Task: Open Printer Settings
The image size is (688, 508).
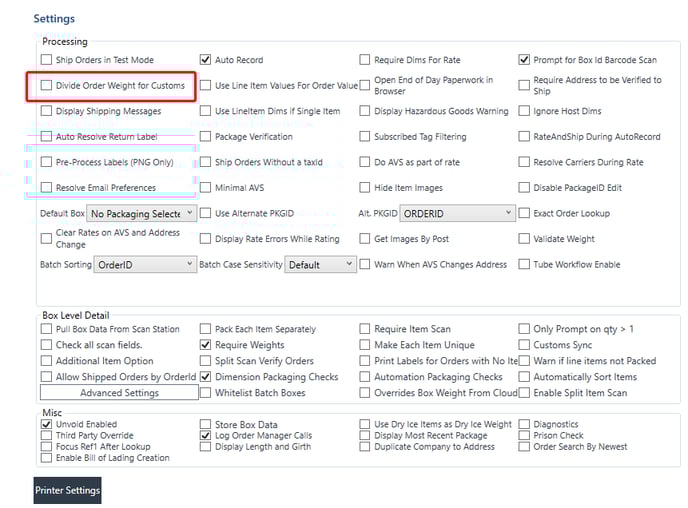Action: coord(67,490)
